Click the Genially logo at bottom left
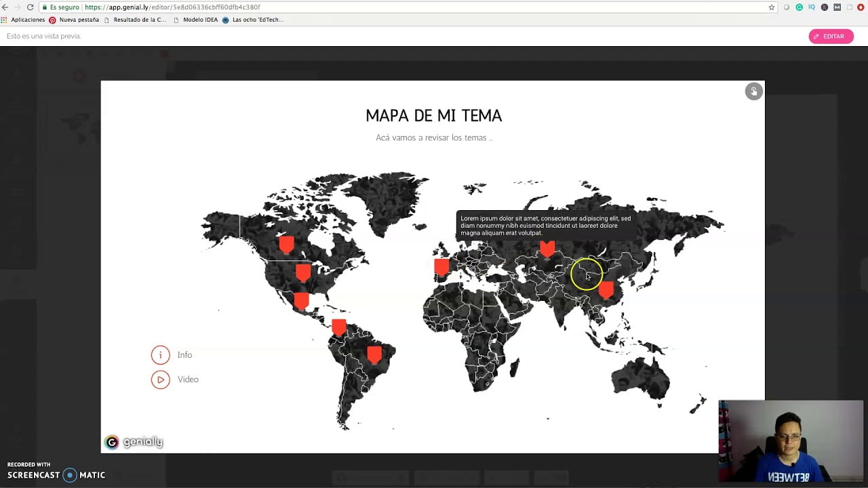Image resolution: width=868 pixels, height=488 pixels. [x=134, y=442]
